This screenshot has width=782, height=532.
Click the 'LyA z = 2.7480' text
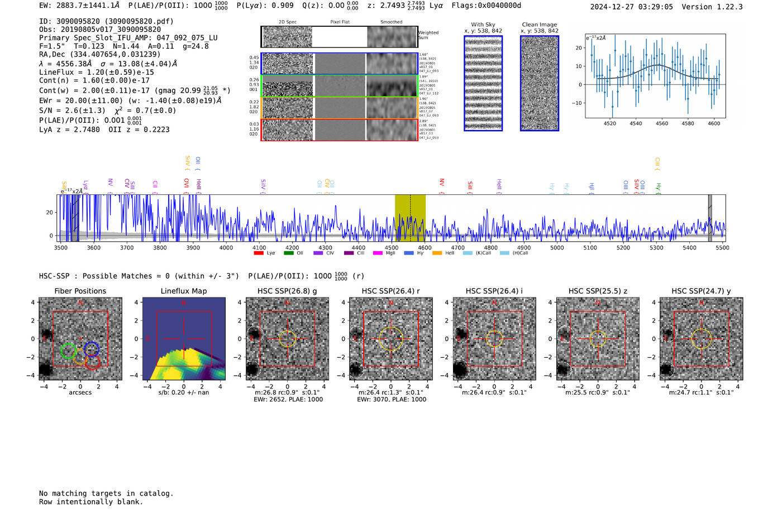[x=69, y=130]
